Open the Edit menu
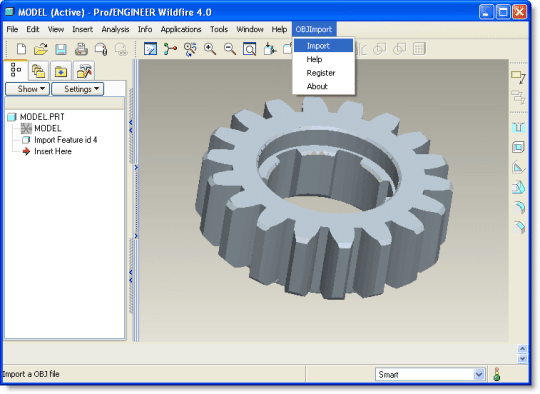 point(33,29)
